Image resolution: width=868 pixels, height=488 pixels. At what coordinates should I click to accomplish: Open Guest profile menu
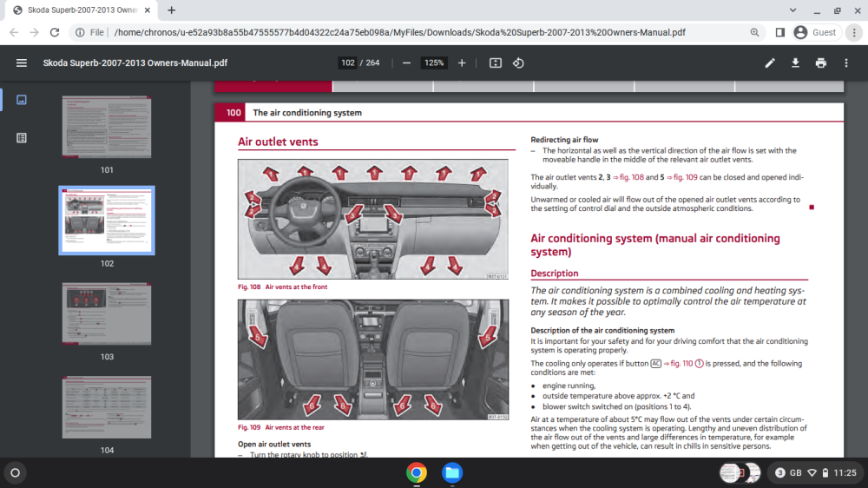(x=815, y=33)
